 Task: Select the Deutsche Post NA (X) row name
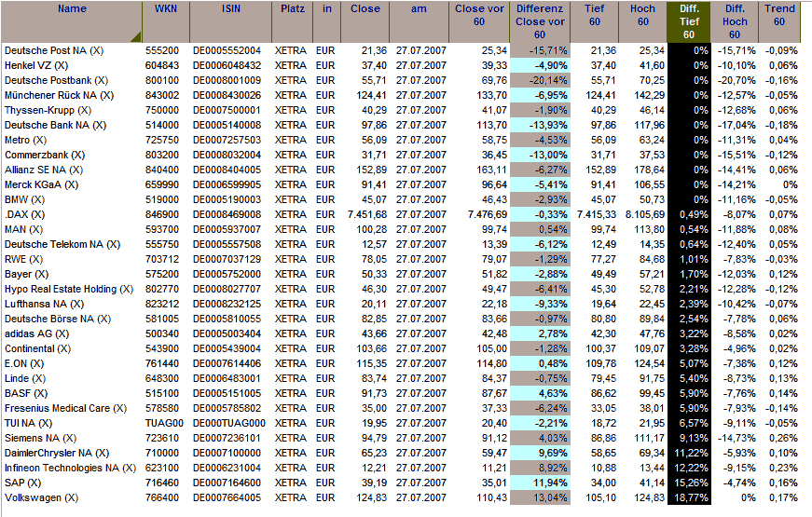pos(54,50)
